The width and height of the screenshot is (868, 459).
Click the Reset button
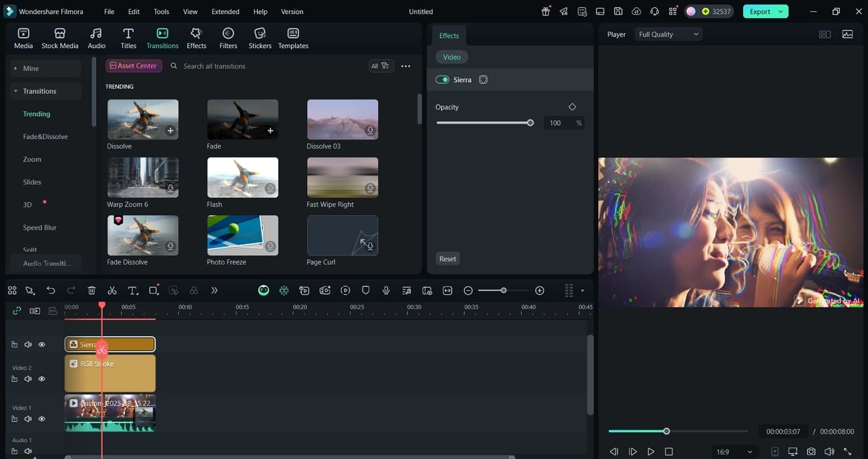coord(447,259)
